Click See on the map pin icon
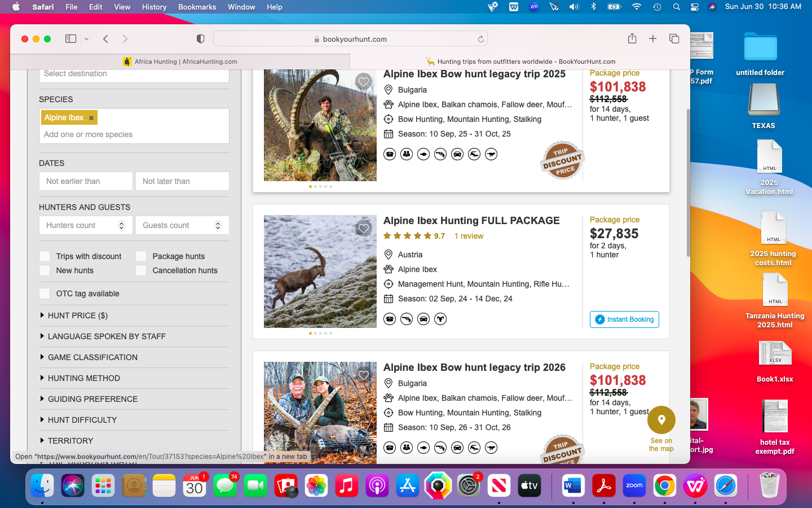The width and height of the screenshot is (812, 508). 661,420
